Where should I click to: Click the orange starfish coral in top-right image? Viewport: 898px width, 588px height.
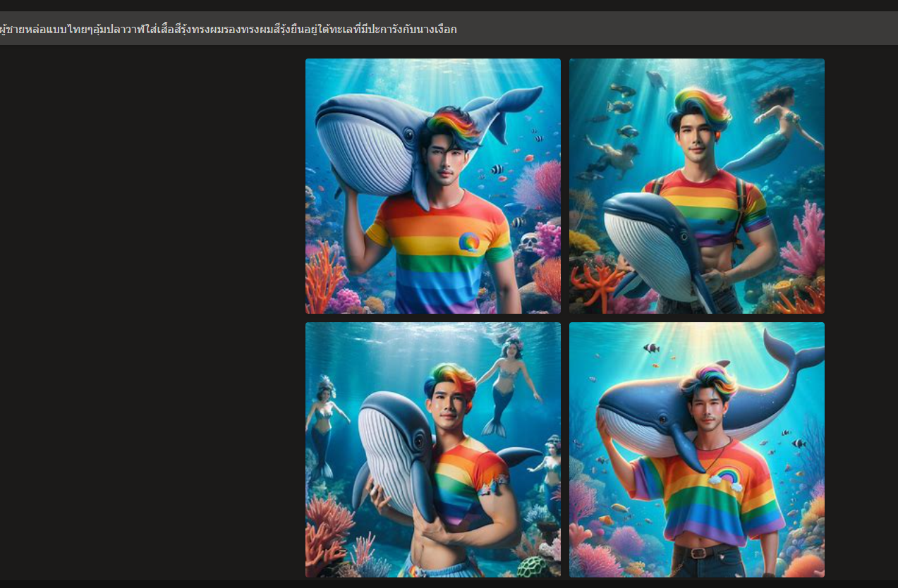[595, 282]
